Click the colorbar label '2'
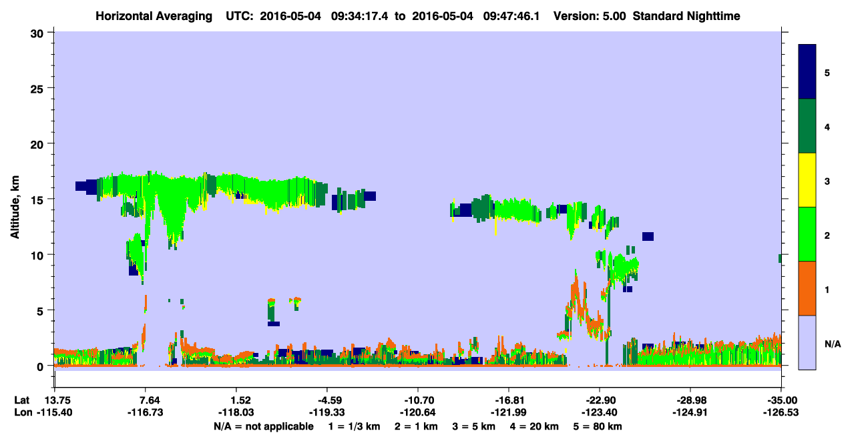This screenshot has width=868, height=445. click(x=827, y=235)
